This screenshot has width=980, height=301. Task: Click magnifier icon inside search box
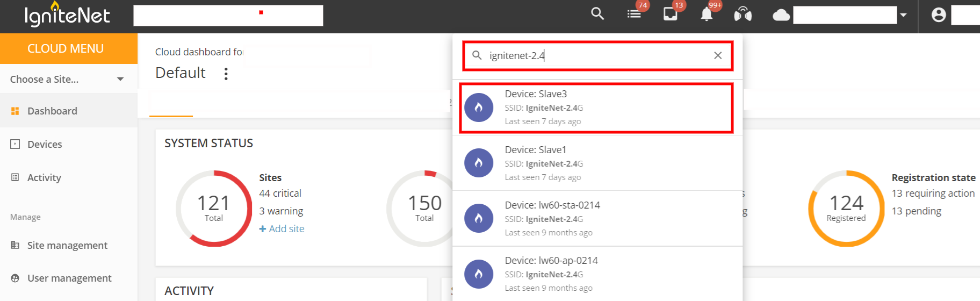pyautogui.click(x=477, y=55)
